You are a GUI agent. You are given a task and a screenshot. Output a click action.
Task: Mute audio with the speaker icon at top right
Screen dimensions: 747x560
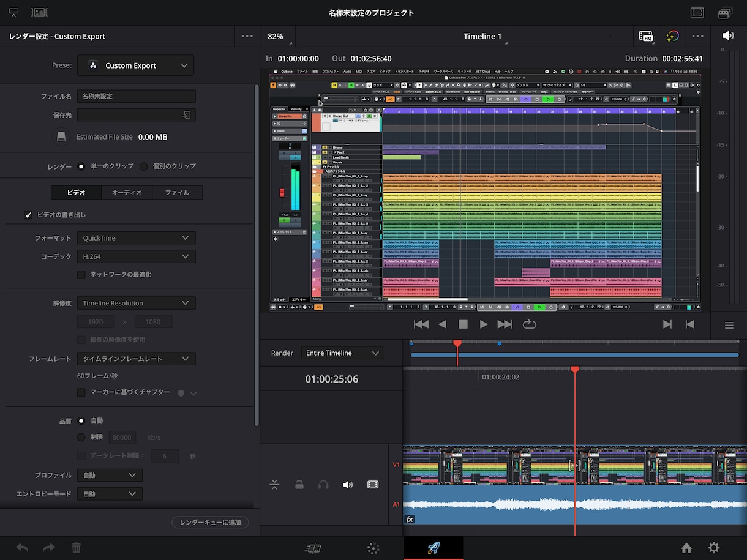(x=728, y=36)
